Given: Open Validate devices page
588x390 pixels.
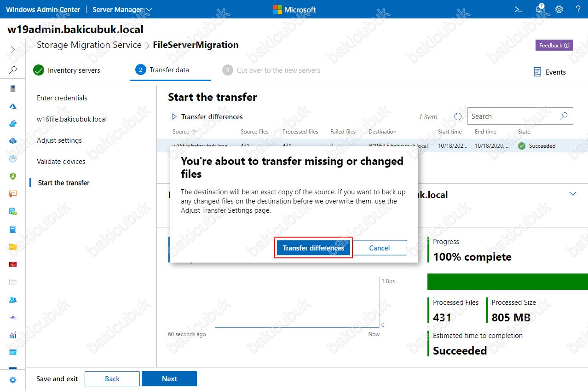Looking at the screenshot, I should 61,162.
